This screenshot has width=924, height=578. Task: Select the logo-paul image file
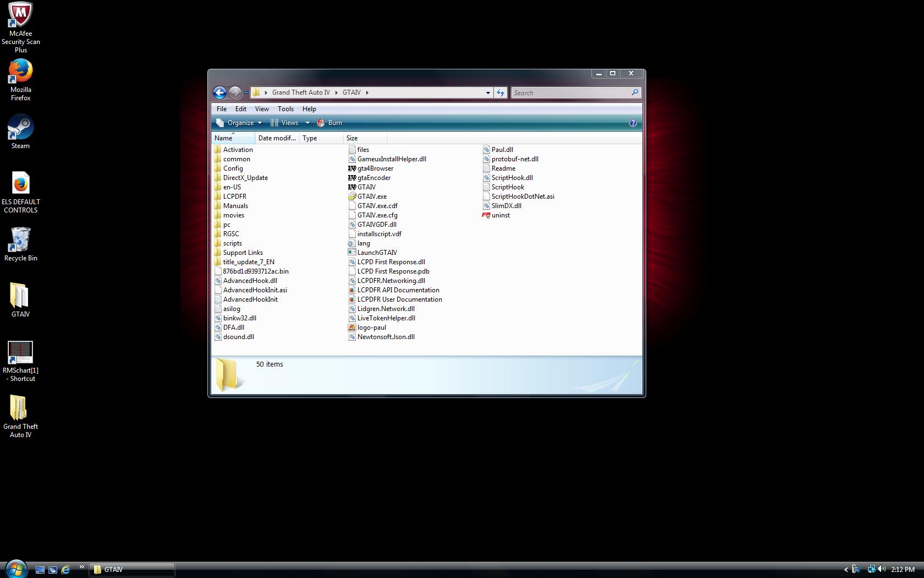[x=367, y=328]
